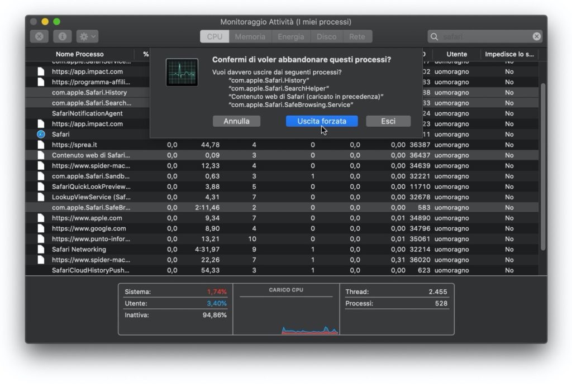Click document icon of https://www.punto-infor... row
Viewport: 572px width, 392px height.
pos(41,239)
